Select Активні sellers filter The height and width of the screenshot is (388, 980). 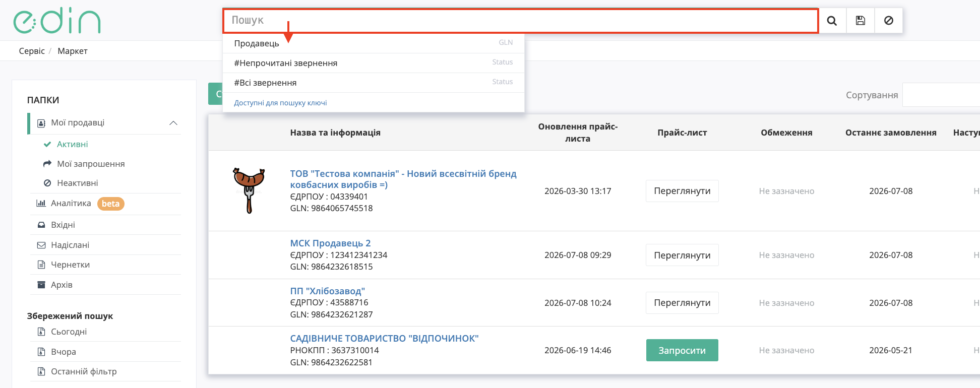(72, 144)
